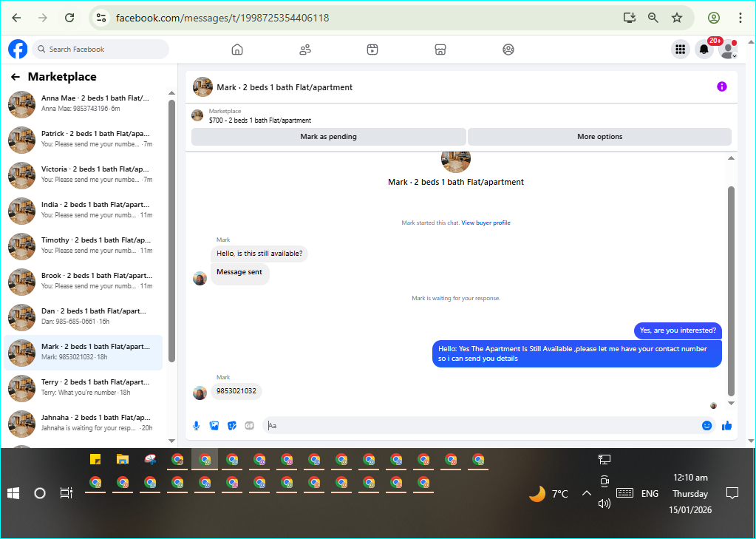
Task: Open Timothy conversation
Action: point(84,246)
